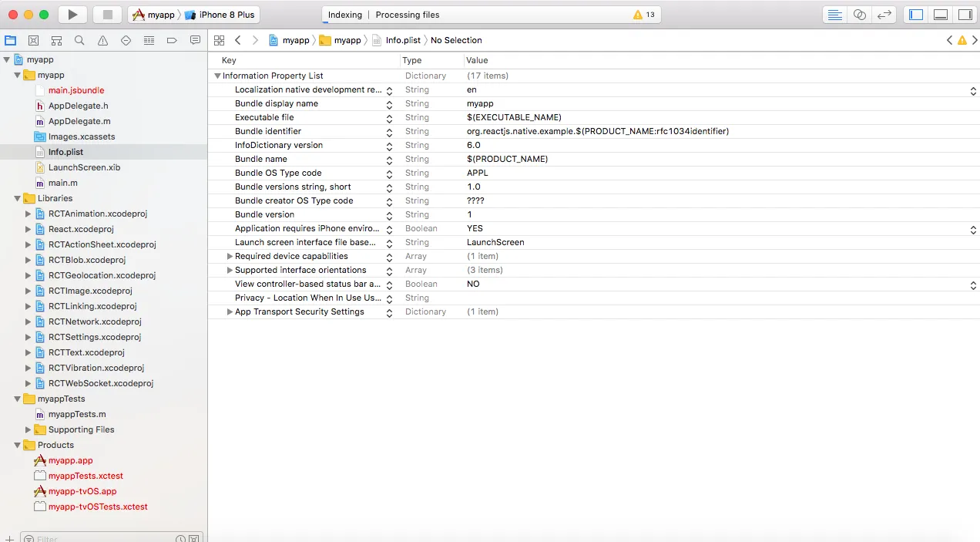Choose iPhone 8 Plus destination device

[x=219, y=15]
